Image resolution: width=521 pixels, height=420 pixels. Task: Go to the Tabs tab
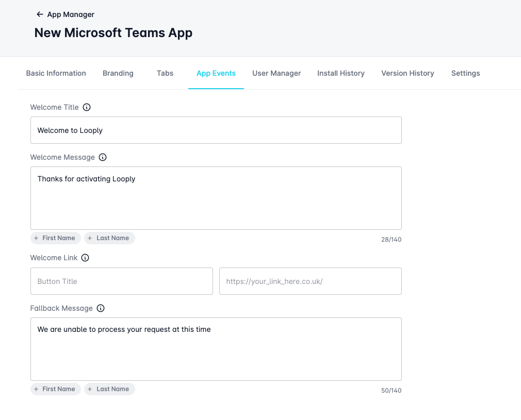(x=165, y=73)
